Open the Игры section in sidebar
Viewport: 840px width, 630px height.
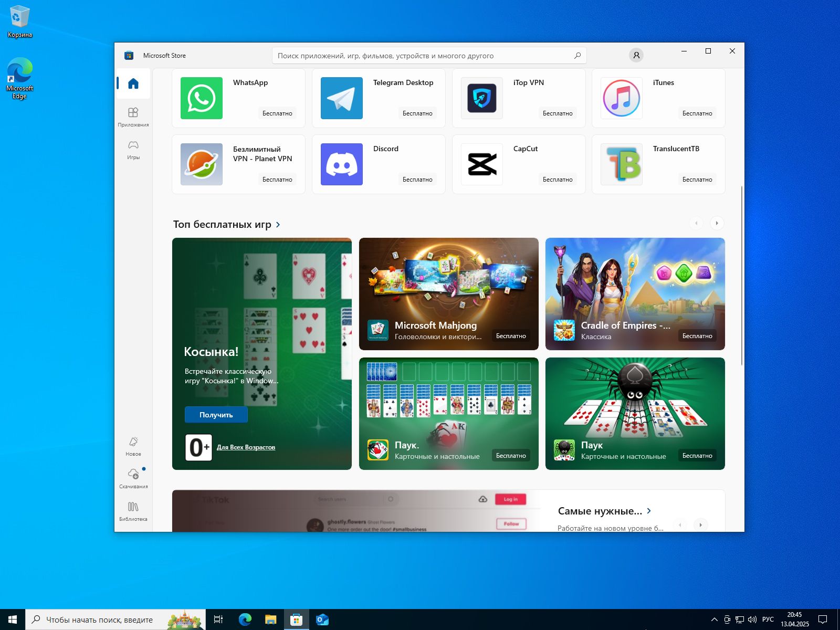click(133, 149)
